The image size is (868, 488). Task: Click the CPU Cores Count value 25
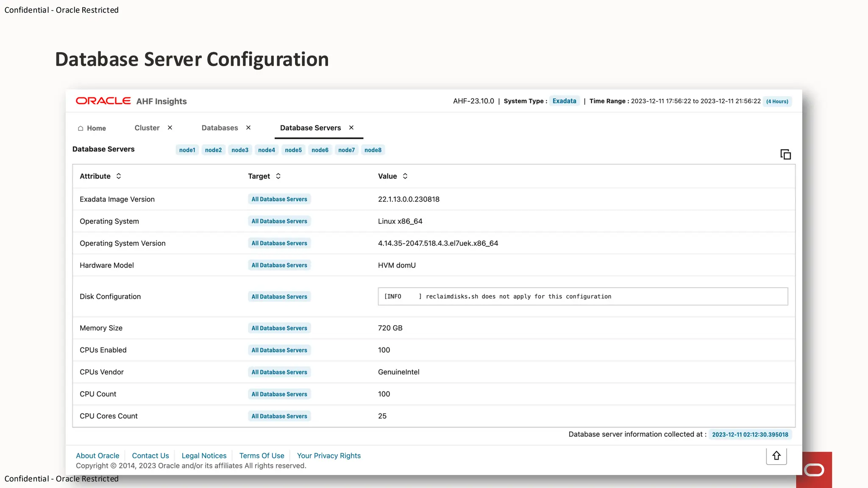(x=382, y=416)
